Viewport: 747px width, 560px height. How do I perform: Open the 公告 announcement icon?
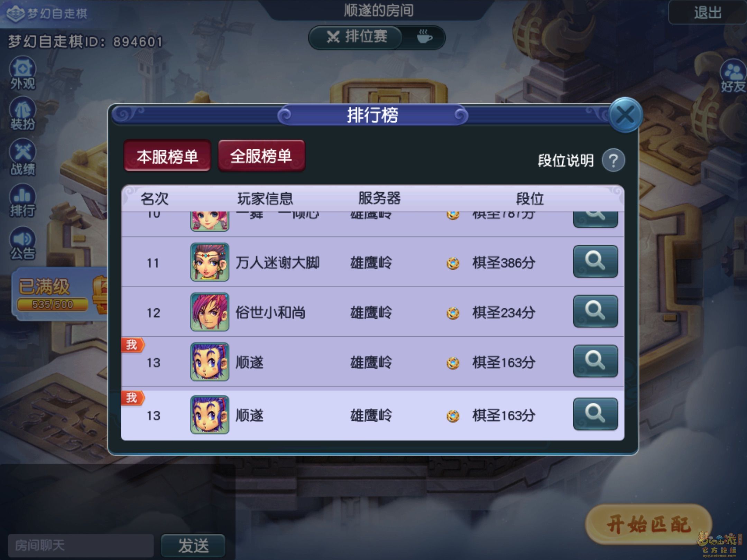point(23,243)
